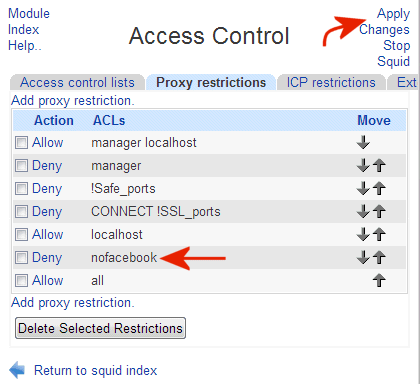This screenshot has width=420, height=384.
Task: Move the Deny manager rule up
Action: point(379,165)
